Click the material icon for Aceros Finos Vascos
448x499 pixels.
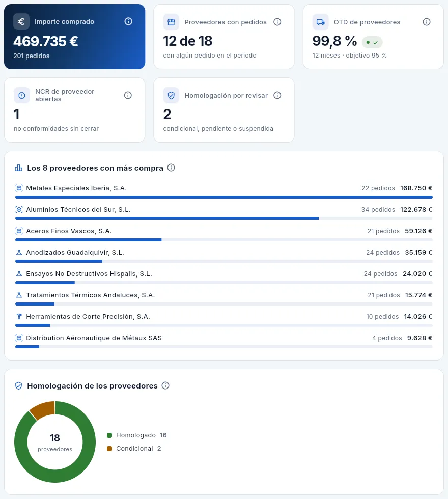pyautogui.click(x=19, y=231)
